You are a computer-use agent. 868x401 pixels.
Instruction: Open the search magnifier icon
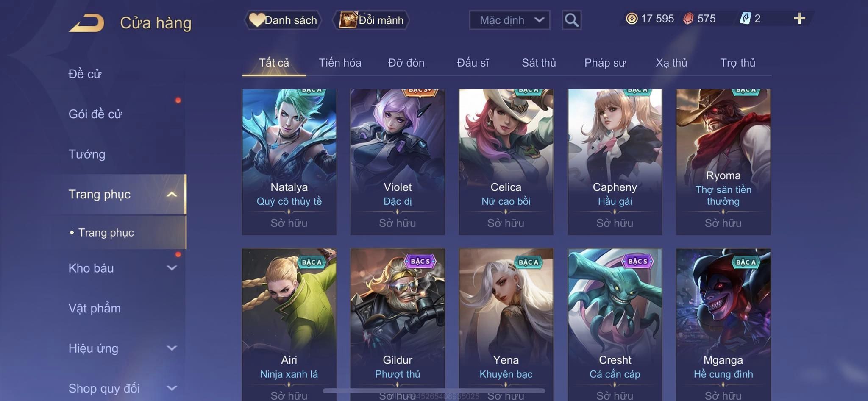(571, 20)
